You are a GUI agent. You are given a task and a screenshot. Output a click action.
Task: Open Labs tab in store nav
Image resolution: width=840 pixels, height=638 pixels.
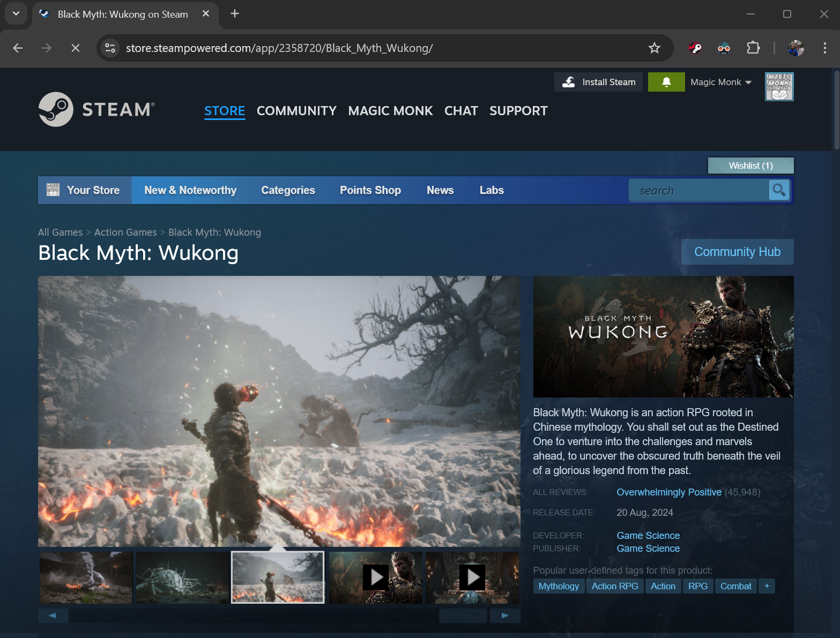492,190
